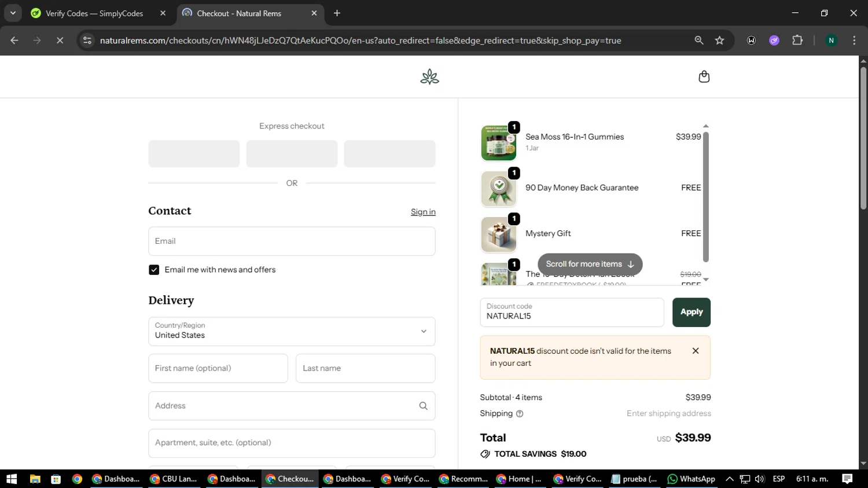Image resolution: width=868 pixels, height=488 pixels.
Task: Close the Verify Codes SimplyCodes tab
Action: click(x=163, y=13)
